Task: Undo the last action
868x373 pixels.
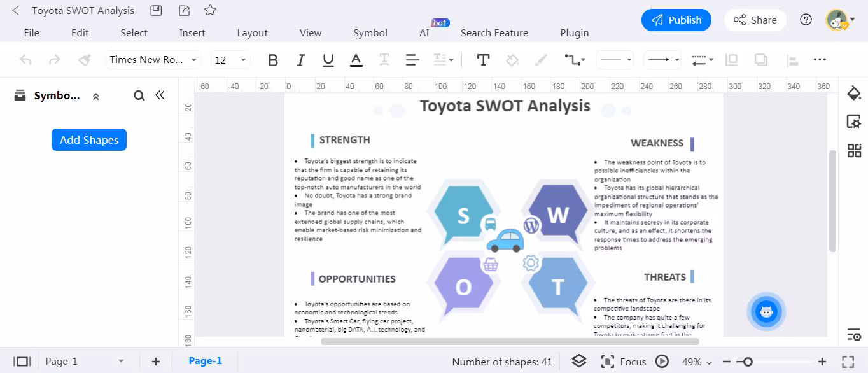Action: tap(25, 60)
